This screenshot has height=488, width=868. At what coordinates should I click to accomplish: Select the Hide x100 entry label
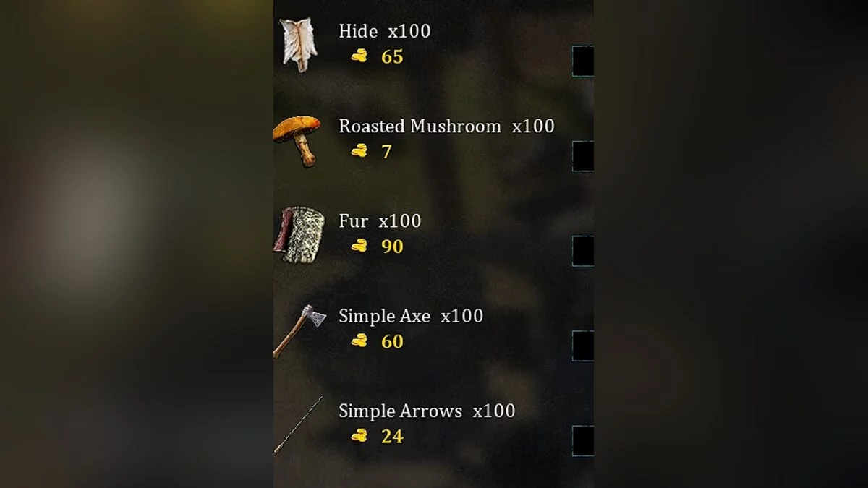click(x=385, y=31)
